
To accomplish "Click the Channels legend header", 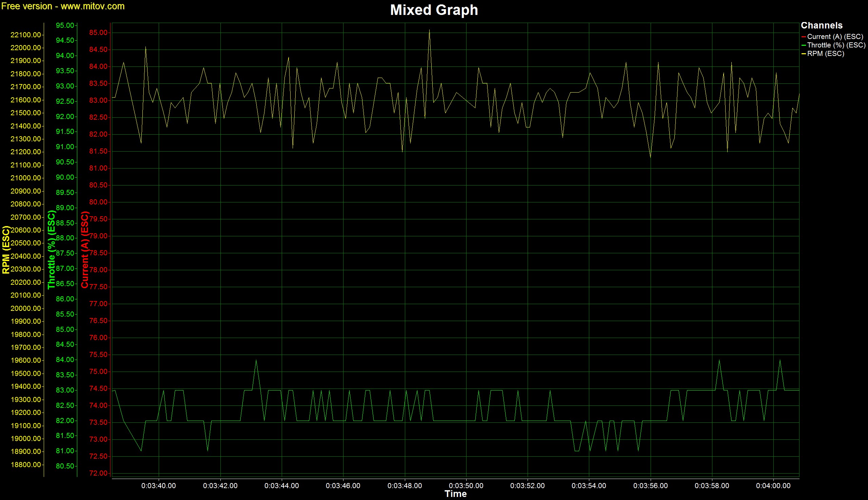I will 821,25.
